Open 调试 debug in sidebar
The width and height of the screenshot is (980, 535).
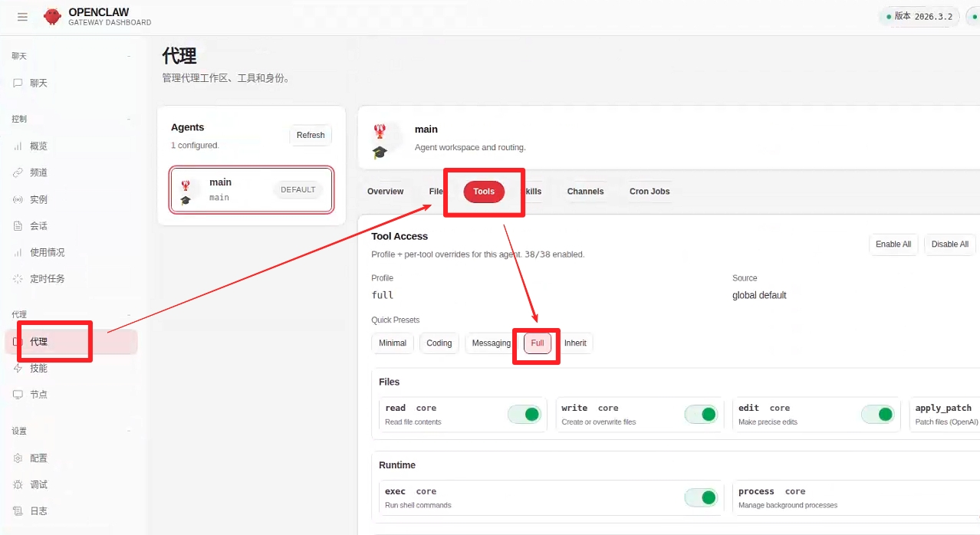pyautogui.click(x=71, y=484)
